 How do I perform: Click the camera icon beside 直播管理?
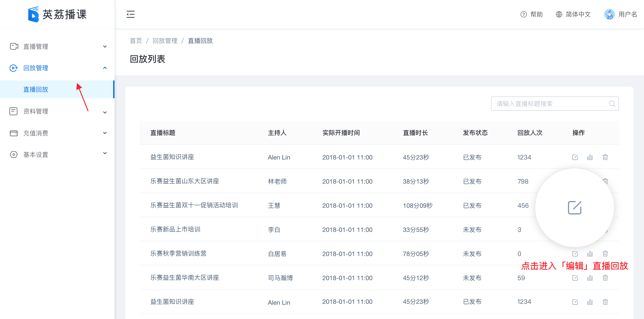click(x=14, y=46)
